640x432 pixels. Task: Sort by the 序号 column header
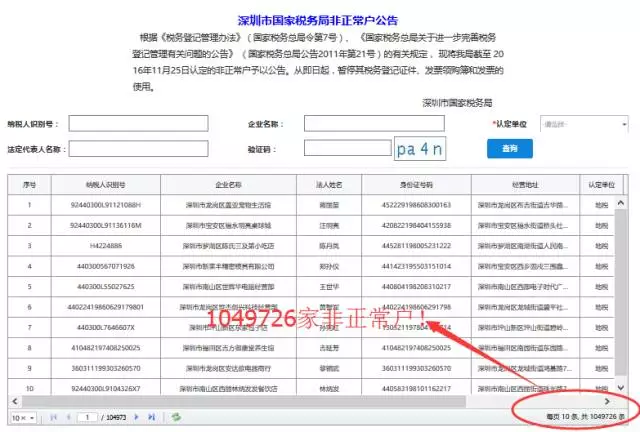29,185
